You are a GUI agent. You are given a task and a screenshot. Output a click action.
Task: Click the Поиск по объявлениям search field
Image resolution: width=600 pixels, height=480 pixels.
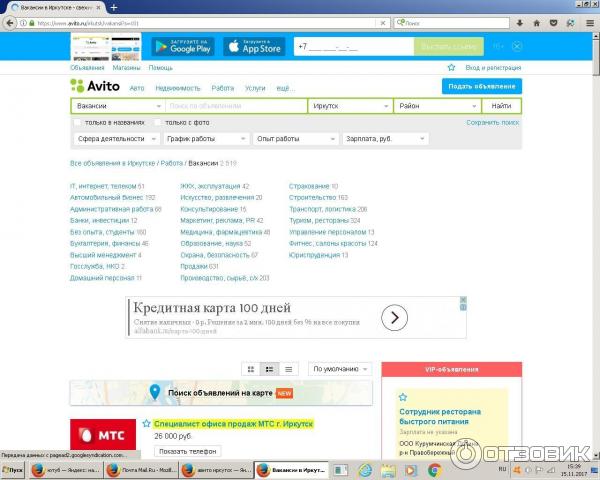(x=235, y=106)
